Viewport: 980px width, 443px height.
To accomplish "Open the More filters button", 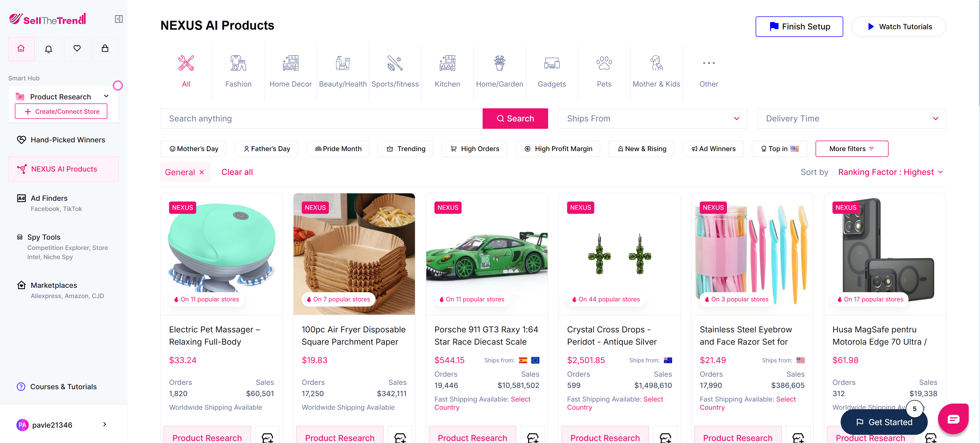I will tap(852, 149).
